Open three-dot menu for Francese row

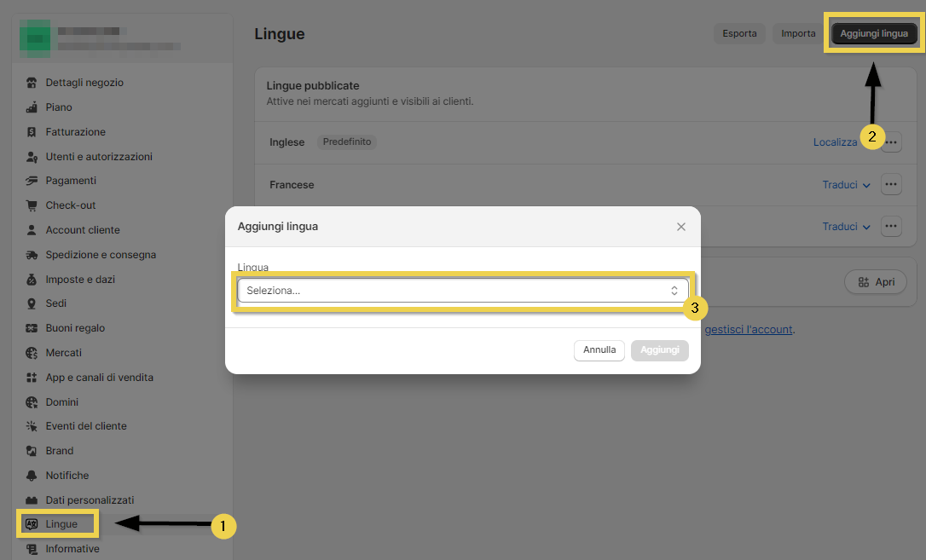coord(891,184)
